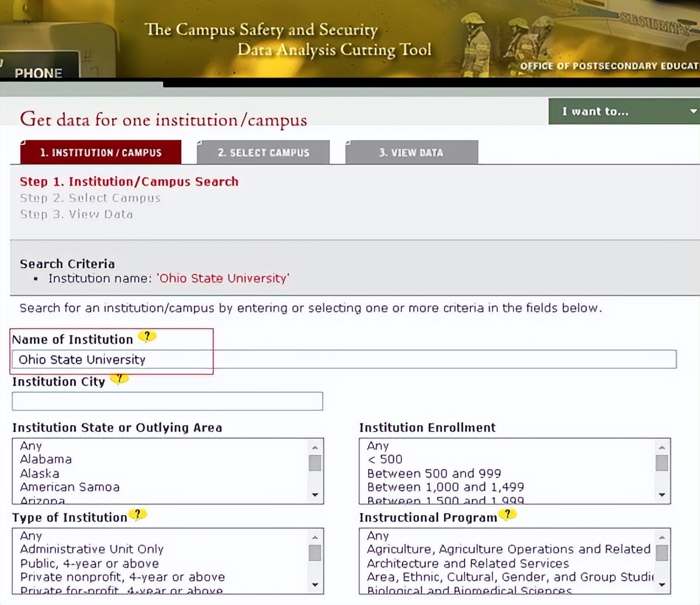Image resolution: width=700 pixels, height=605 pixels.
Task: Switch to the 3. View Data tab
Action: [411, 152]
